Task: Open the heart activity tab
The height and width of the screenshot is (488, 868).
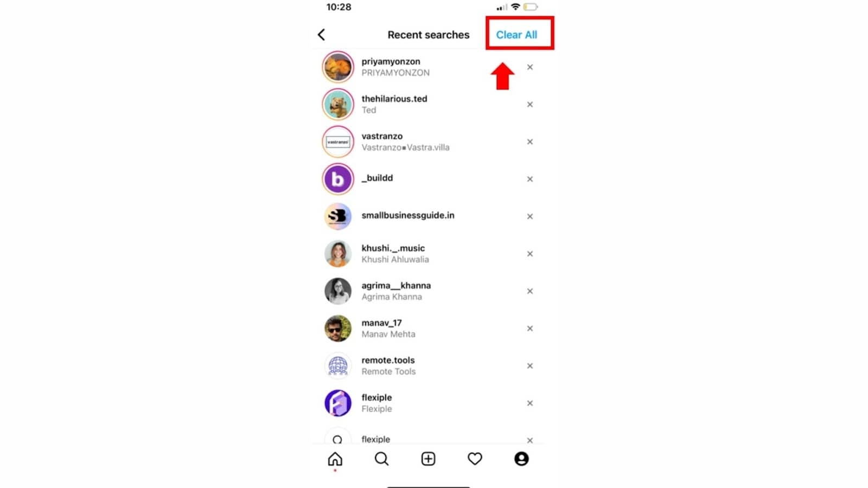Action: (x=475, y=459)
